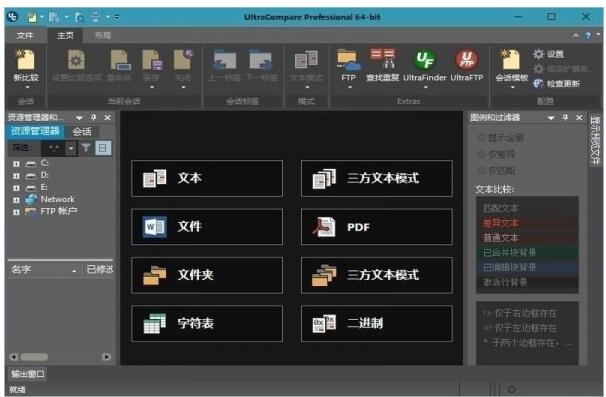Open 设置 (Settings) gear in ribbon

pyautogui.click(x=548, y=54)
